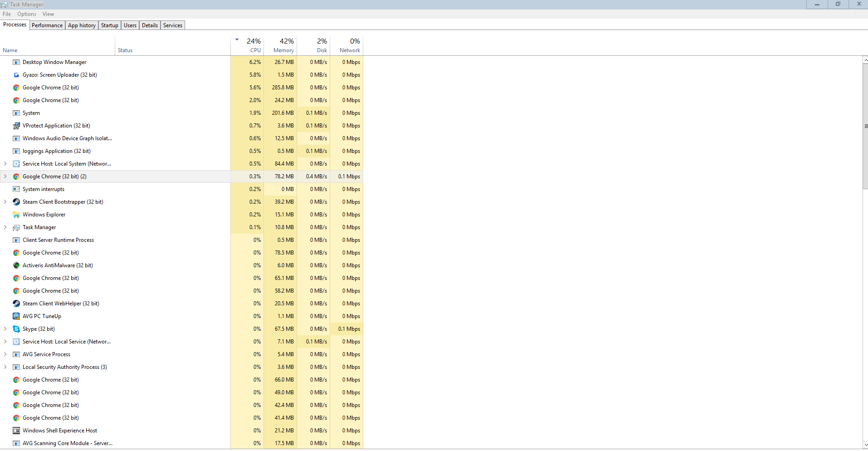
Task: Click the Task Manager title bar icon
Action: pos(5,5)
